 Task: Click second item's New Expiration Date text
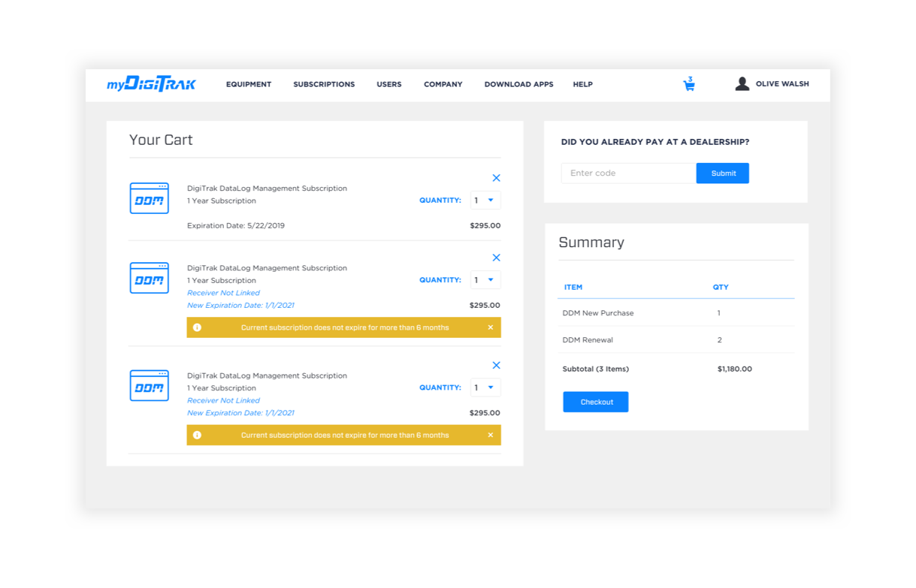(240, 306)
